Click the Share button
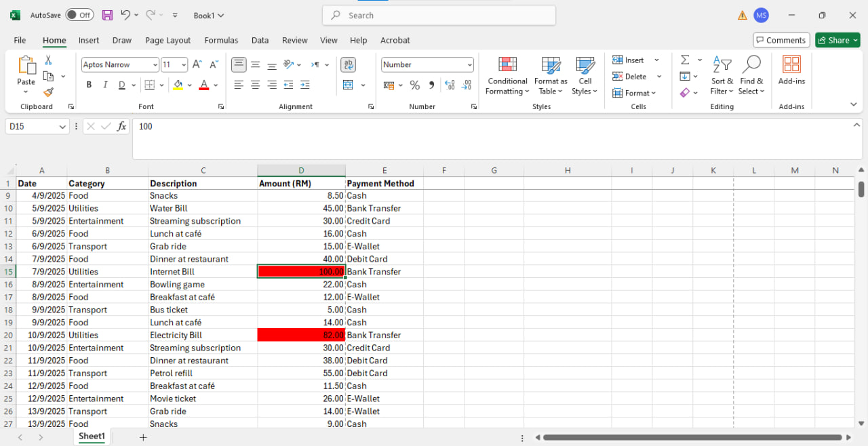The image size is (868, 446). tap(837, 40)
